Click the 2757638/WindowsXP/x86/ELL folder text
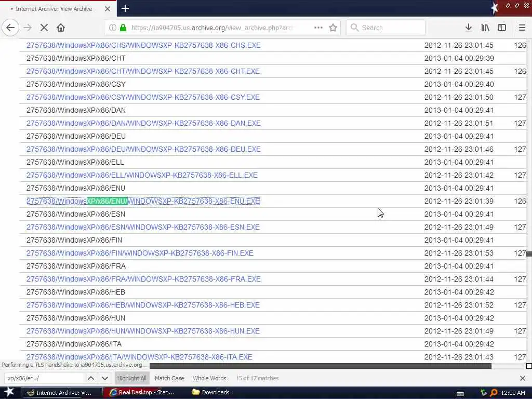This screenshot has width=532, height=399. [x=75, y=162]
